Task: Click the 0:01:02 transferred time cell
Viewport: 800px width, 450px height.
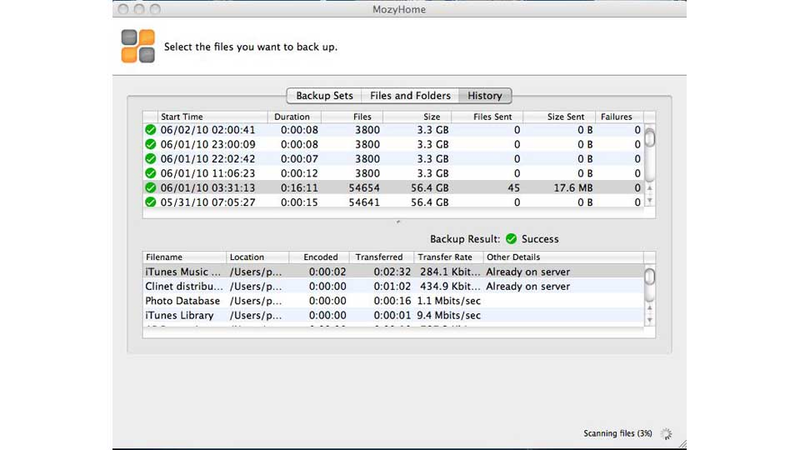Action: 392,286
